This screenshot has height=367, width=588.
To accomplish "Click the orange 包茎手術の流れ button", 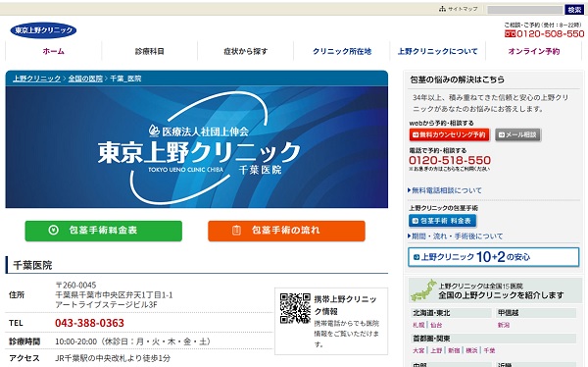I will 286,231.
